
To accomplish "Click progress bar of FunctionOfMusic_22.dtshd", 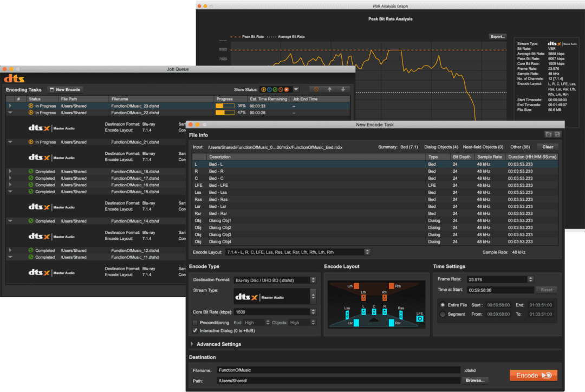I will pyautogui.click(x=225, y=113).
